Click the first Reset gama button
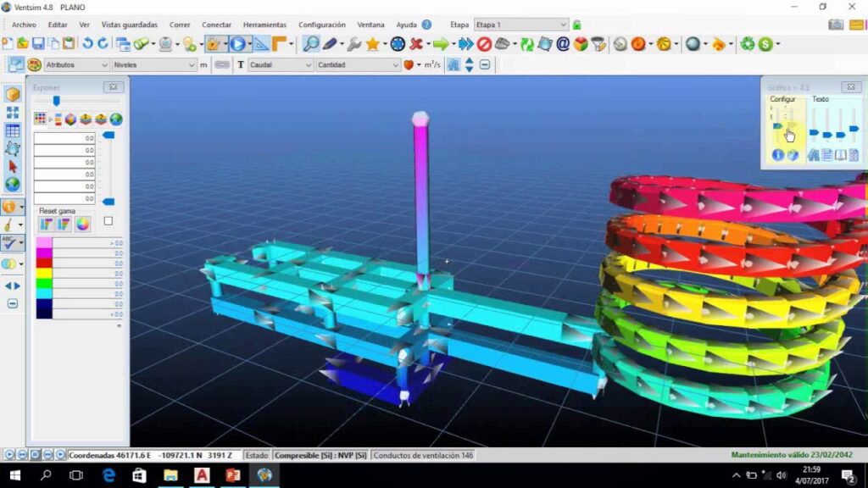868x488 pixels. (x=46, y=224)
